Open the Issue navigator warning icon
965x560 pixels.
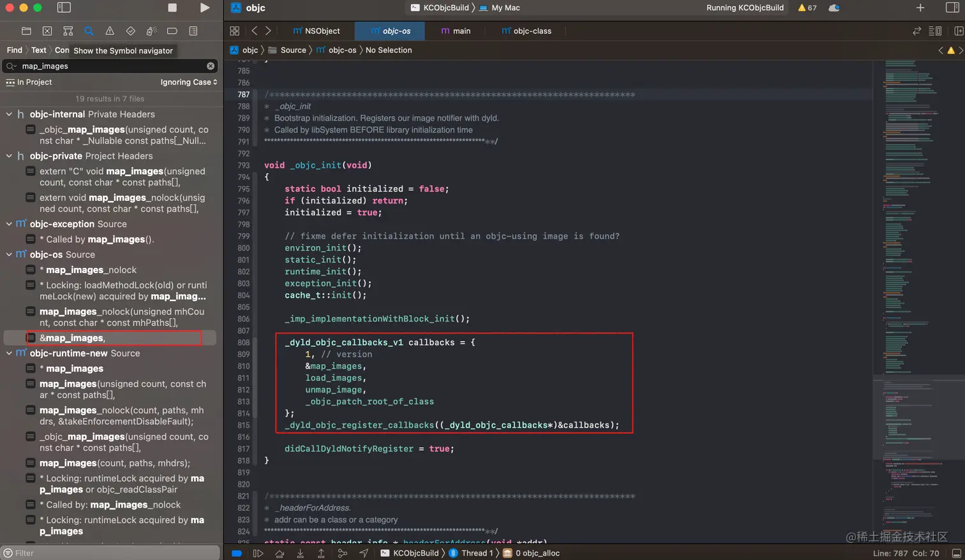(x=110, y=31)
